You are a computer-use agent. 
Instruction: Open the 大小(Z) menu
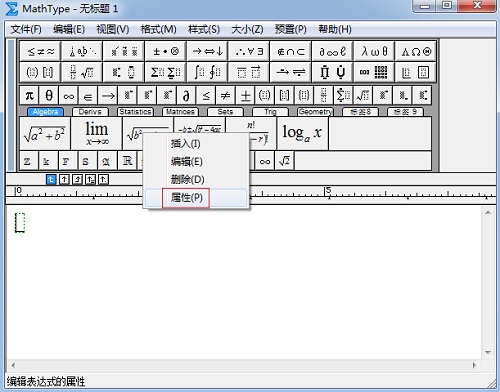tap(247, 29)
